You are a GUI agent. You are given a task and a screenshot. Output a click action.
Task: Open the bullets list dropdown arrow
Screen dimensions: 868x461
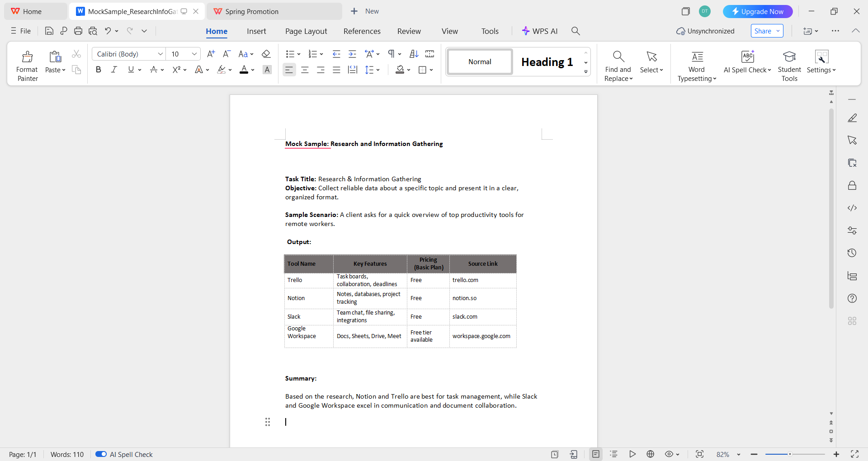pos(299,54)
